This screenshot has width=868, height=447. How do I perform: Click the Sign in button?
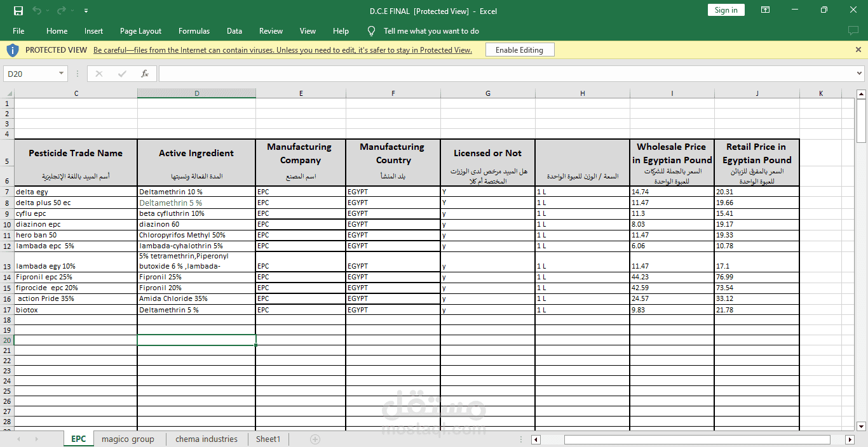click(x=726, y=10)
